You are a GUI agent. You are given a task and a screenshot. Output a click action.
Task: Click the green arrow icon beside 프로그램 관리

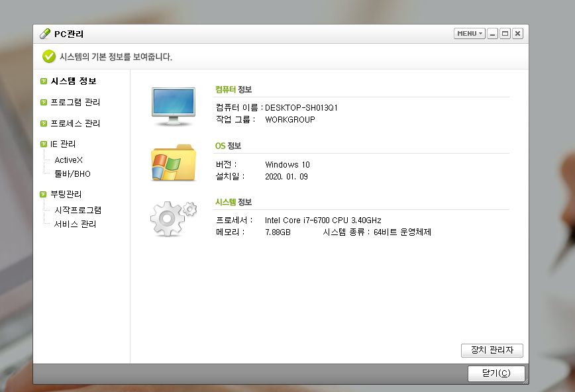(44, 103)
